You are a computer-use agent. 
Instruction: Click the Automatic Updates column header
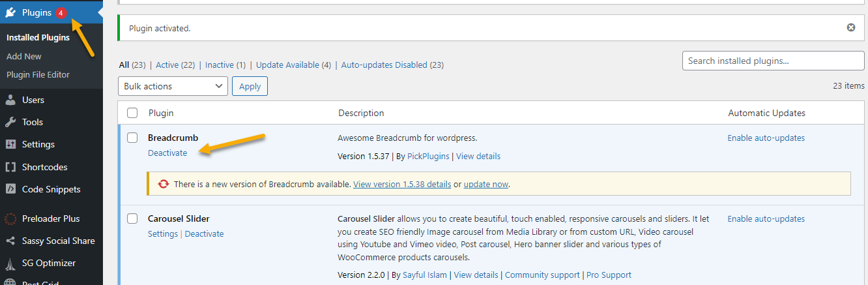coord(766,113)
